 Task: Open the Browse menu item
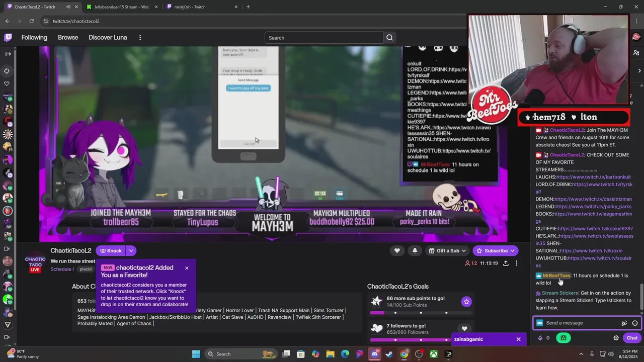click(x=68, y=38)
